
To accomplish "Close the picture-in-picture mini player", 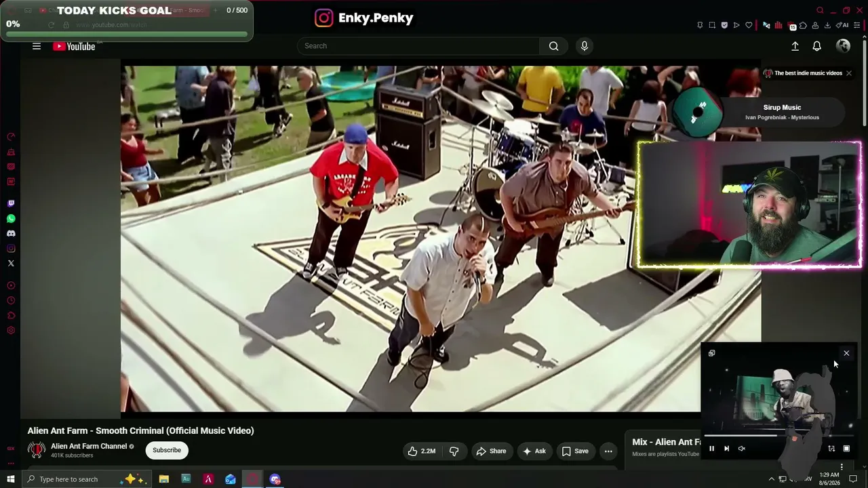I will click(846, 353).
